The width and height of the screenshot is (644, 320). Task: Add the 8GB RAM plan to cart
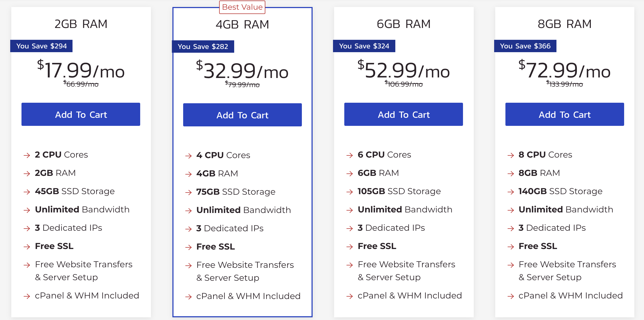(565, 114)
